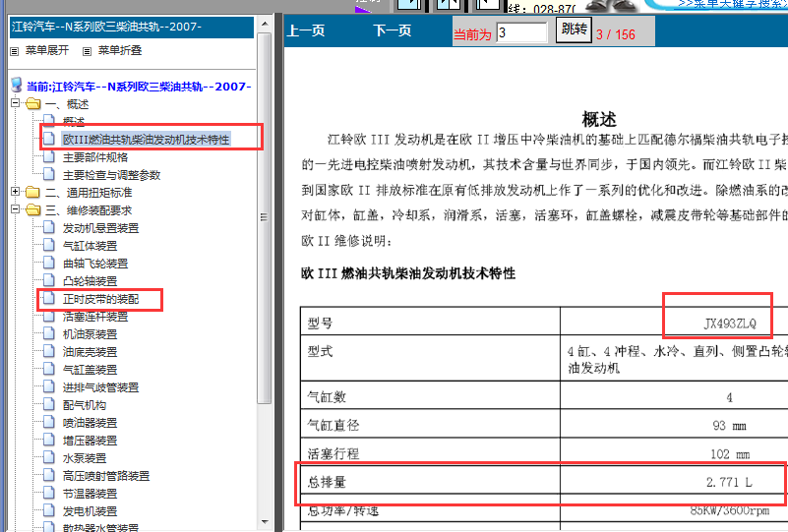Click the page icon beside 水泵装置
Viewport: 788px width, 532px height.
tap(49, 457)
